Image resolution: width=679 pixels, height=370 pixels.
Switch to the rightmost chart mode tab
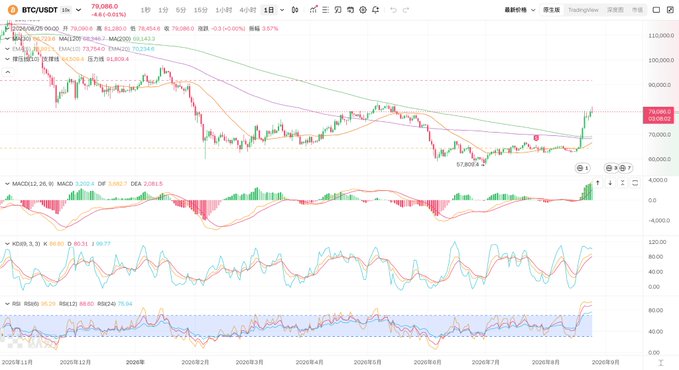(x=637, y=10)
